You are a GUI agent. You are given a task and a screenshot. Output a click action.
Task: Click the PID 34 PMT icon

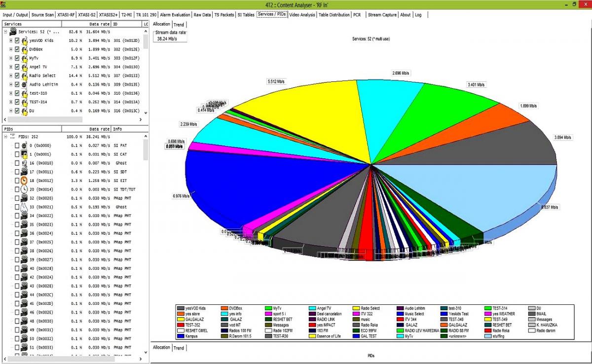(x=24, y=216)
